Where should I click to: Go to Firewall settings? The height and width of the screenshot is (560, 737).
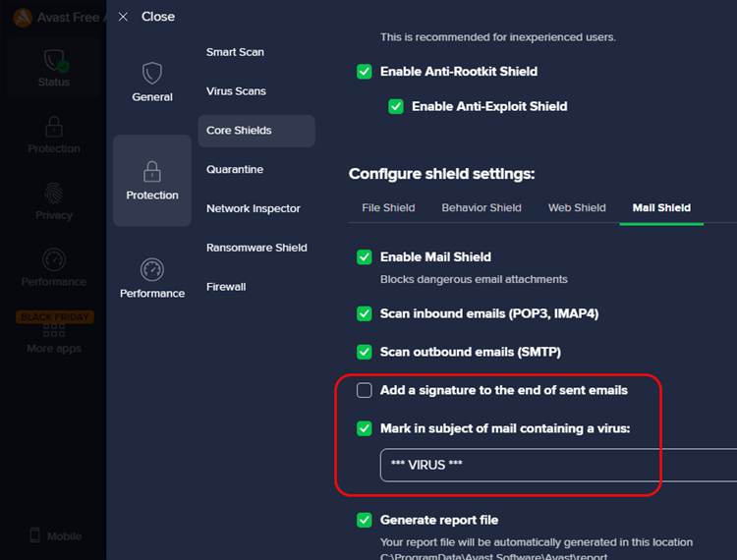226,287
